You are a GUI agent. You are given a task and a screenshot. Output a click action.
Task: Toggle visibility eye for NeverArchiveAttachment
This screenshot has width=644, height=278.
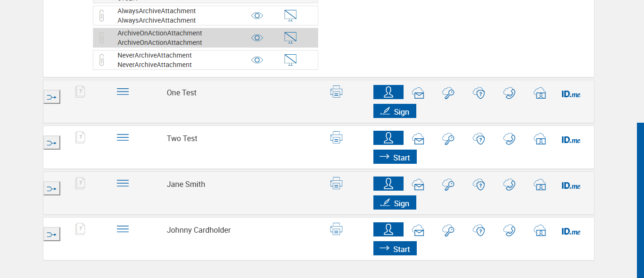point(257,60)
